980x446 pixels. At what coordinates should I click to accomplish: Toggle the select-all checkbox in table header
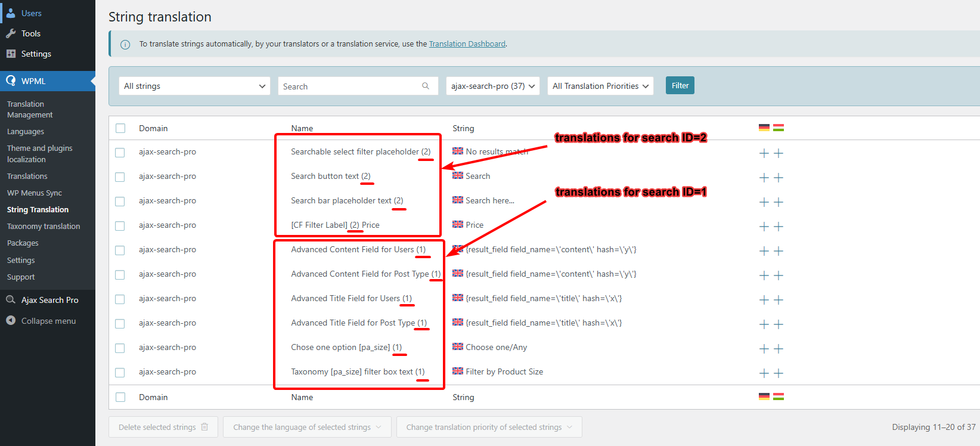(120, 128)
